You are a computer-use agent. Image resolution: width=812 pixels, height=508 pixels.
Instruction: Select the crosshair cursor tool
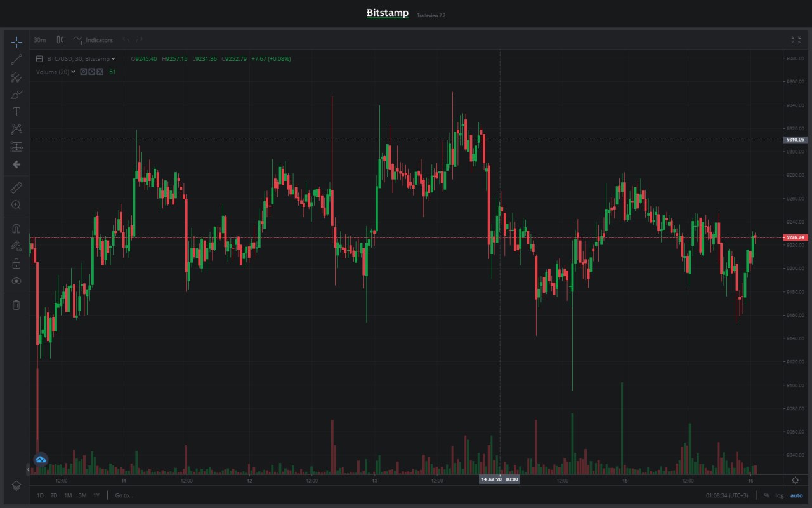16,42
